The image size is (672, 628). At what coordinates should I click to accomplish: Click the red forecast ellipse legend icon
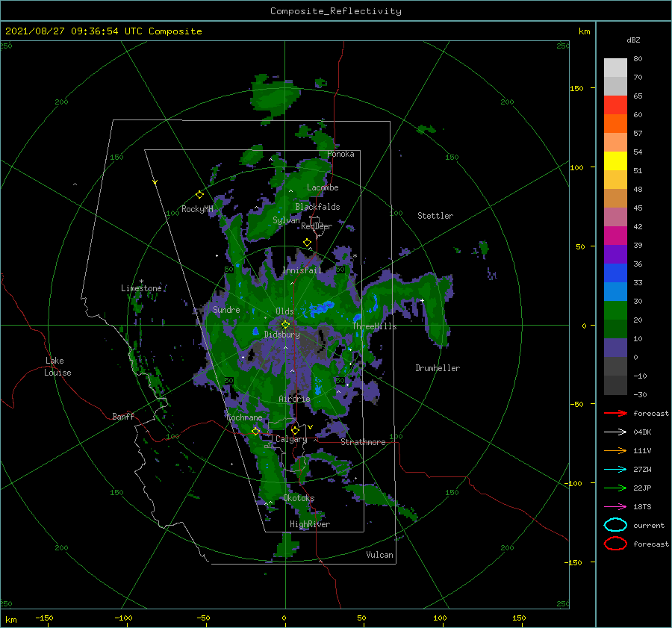click(x=615, y=544)
